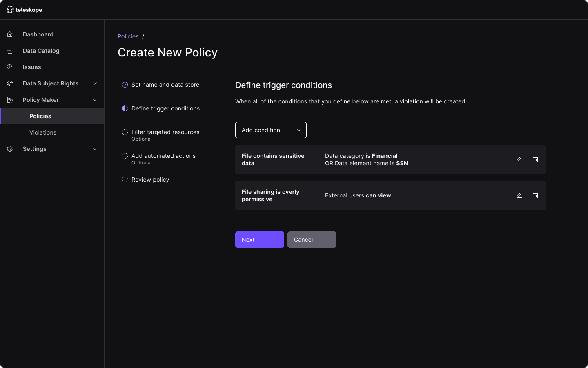Click the File contains sensitive data title

(273, 159)
